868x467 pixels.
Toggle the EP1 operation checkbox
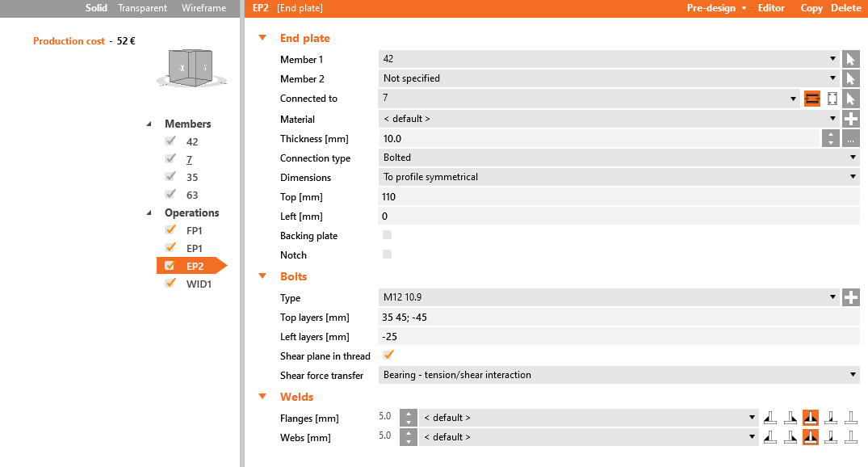[170, 247]
